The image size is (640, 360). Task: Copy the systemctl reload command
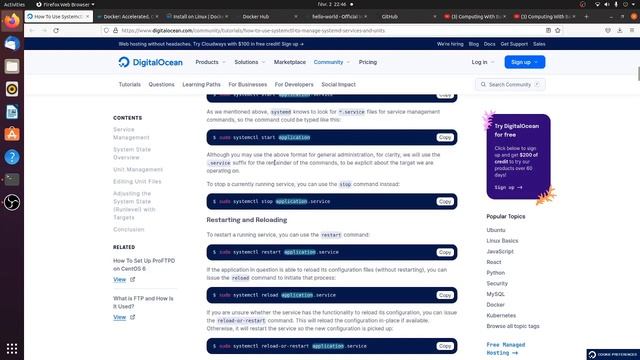[x=445, y=295]
